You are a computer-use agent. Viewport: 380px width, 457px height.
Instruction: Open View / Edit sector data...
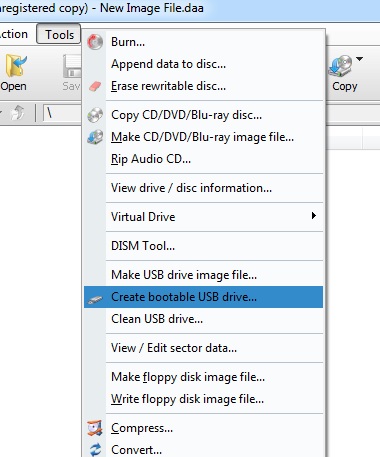point(203,348)
